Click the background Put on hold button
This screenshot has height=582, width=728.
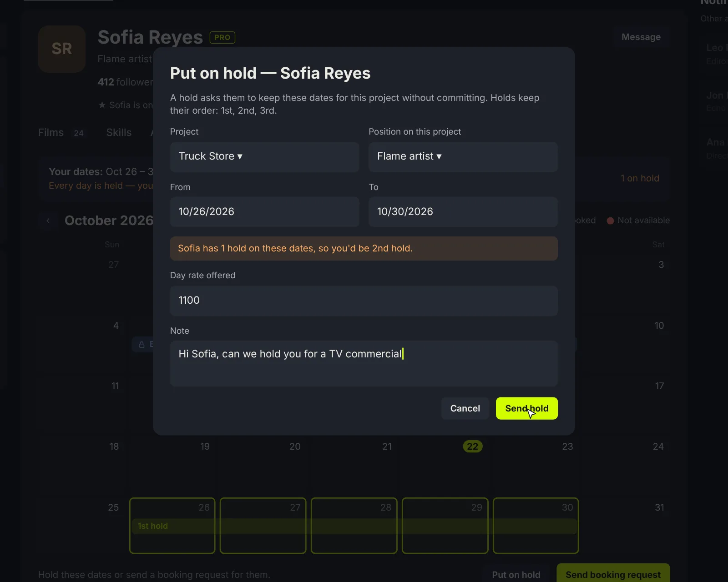click(x=516, y=575)
